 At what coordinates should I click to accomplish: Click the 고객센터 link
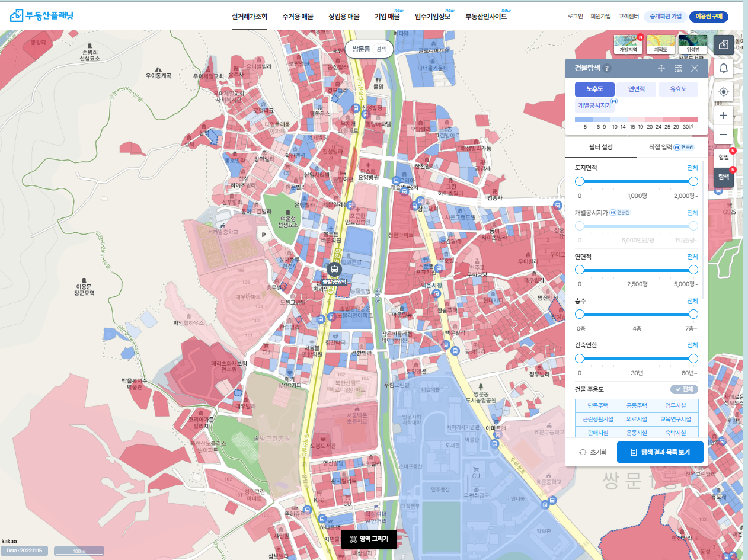click(x=628, y=17)
